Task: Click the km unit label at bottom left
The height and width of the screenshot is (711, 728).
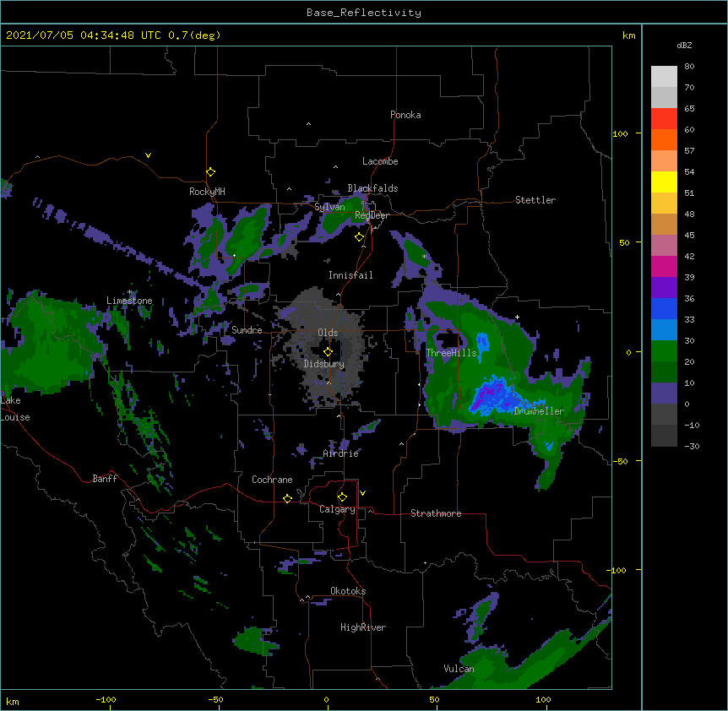Action: [x=13, y=701]
